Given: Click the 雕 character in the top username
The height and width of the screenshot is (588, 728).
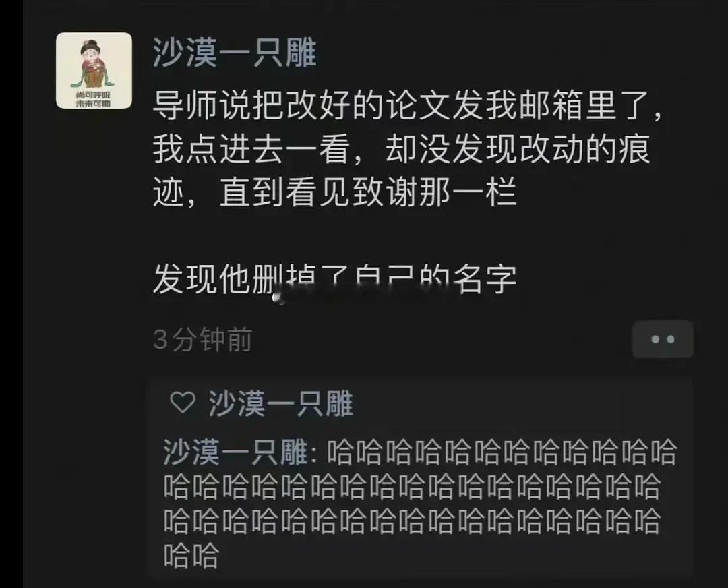Looking at the screenshot, I should [x=301, y=53].
